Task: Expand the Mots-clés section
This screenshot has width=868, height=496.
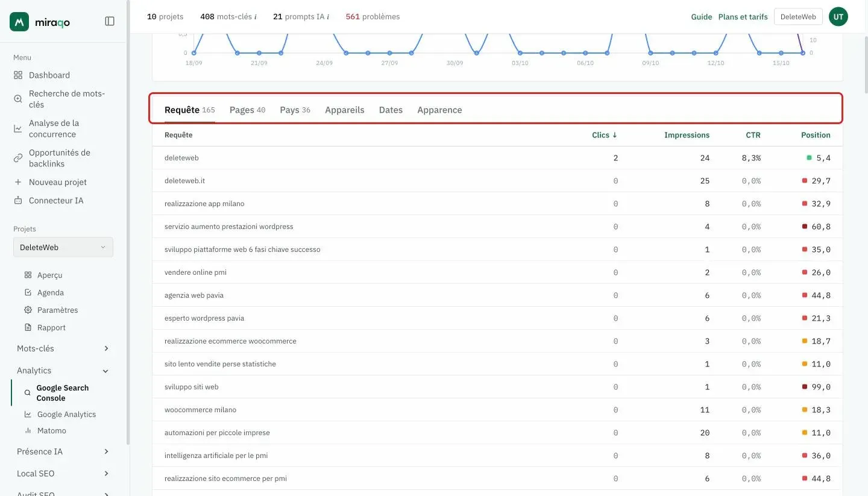Action: click(x=63, y=348)
